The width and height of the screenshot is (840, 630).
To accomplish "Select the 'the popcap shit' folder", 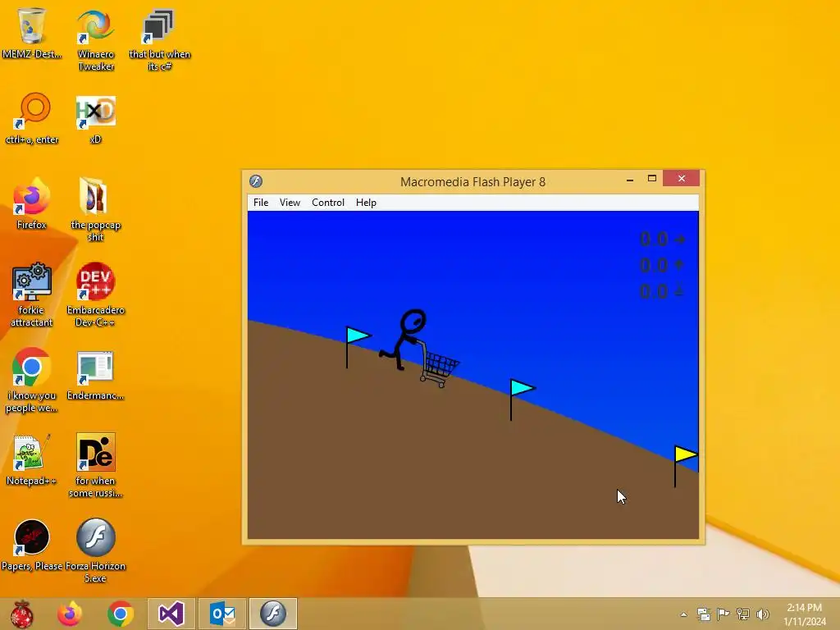I will coord(95,210).
